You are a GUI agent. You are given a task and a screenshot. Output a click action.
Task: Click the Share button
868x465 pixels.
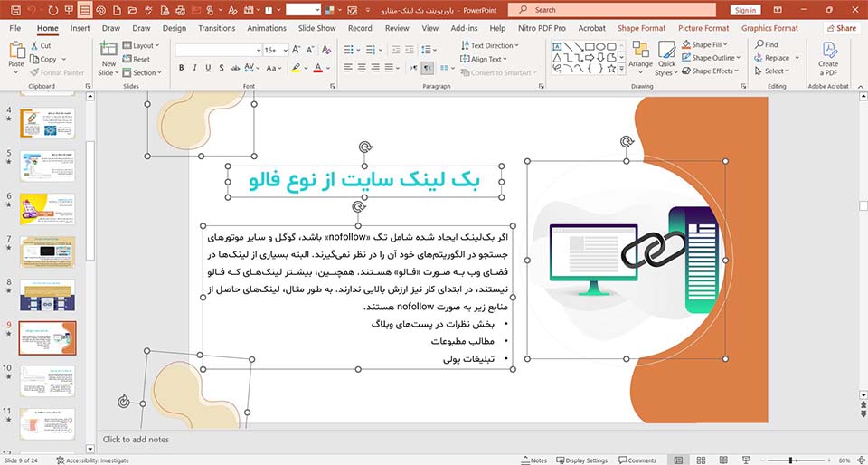842,28
